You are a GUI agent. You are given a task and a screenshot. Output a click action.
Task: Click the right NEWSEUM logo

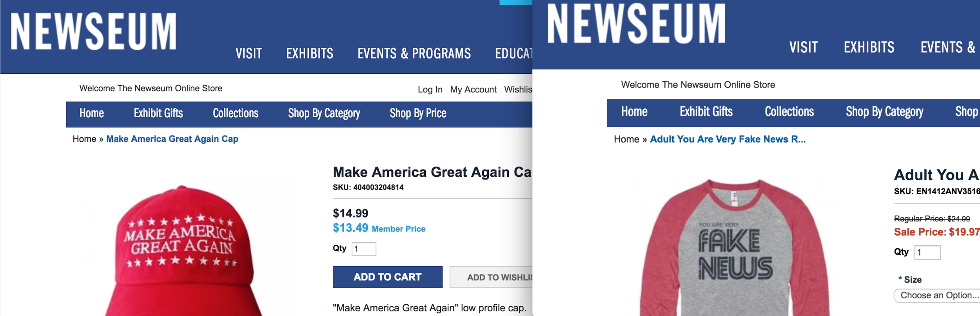[636, 24]
